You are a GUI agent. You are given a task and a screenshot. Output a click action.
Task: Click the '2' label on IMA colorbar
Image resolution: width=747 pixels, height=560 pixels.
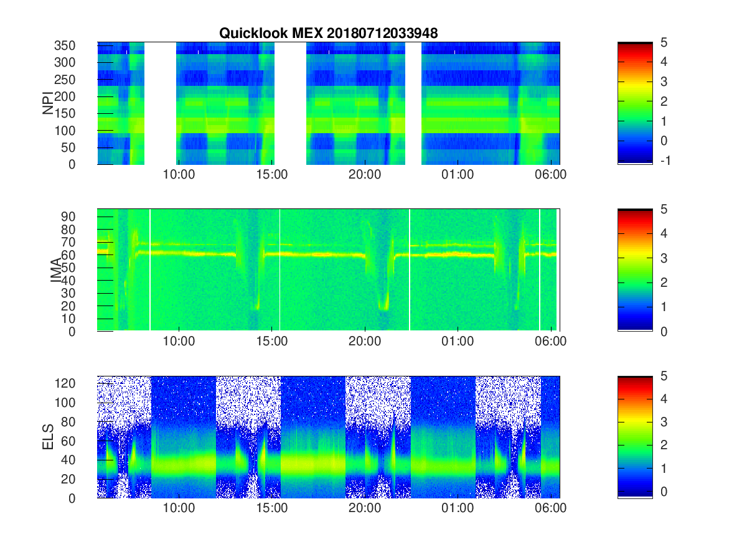[x=663, y=282]
